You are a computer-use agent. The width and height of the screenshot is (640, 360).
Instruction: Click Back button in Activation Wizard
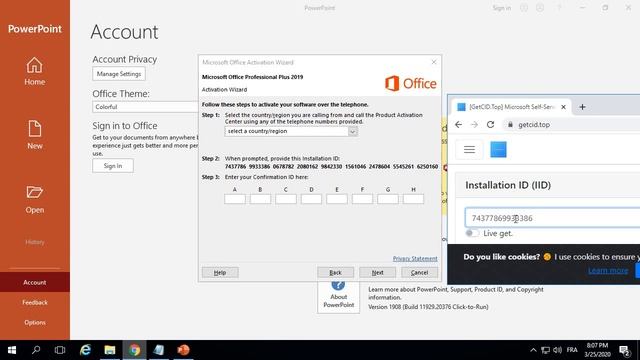[x=336, y=273]
